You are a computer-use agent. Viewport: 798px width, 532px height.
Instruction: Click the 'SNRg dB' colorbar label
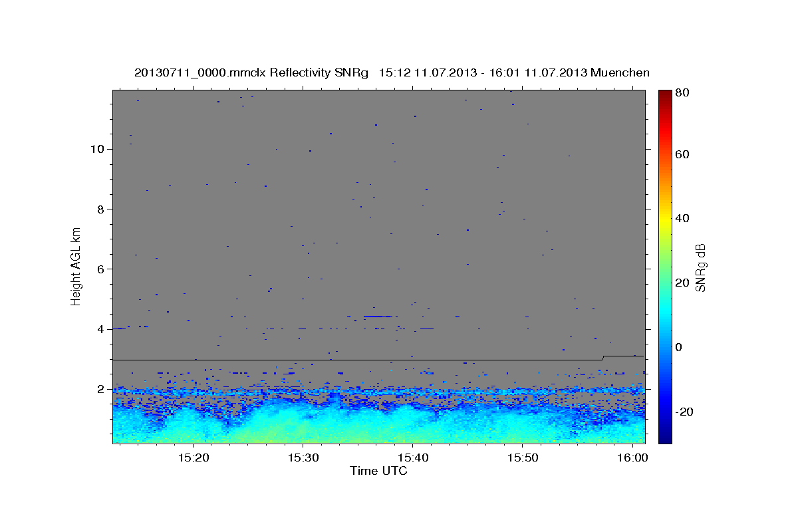pyautogui.click(x=700, y=268)
